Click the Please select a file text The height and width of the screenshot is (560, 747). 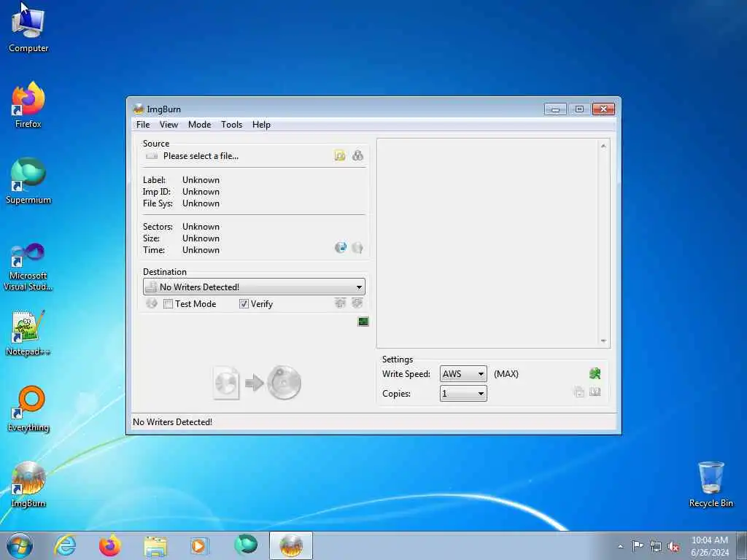(x=201, y=156)
